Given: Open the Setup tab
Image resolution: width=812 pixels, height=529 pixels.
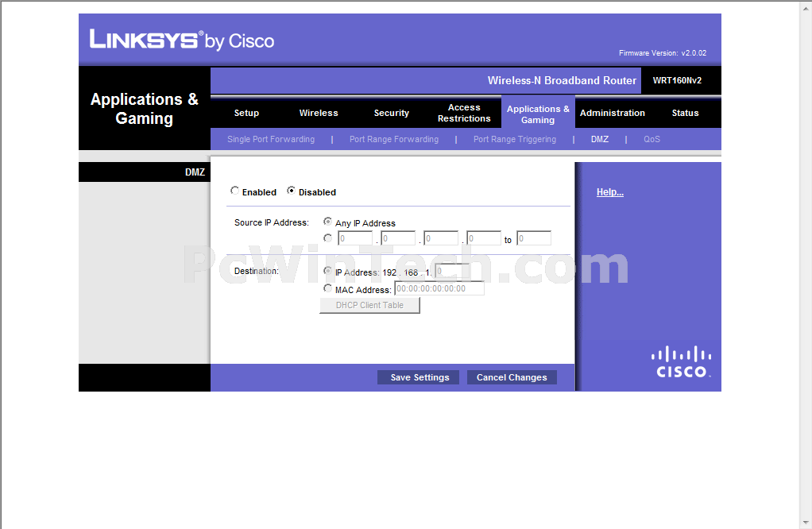Looking at the screenshot, I should tap(246, 113).
